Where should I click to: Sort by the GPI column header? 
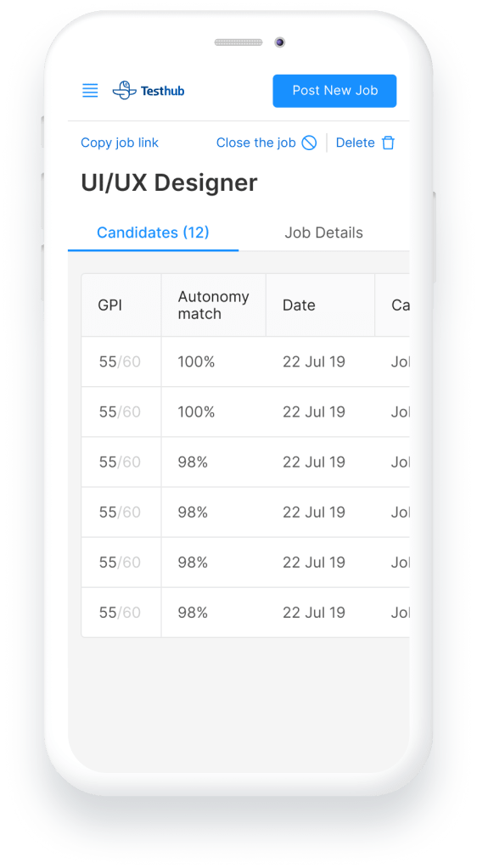[109, 305]
